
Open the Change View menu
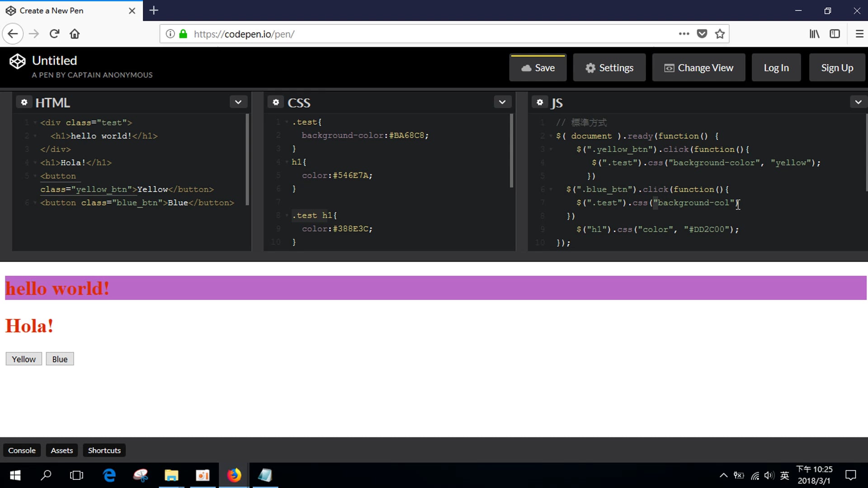[698, 68]
